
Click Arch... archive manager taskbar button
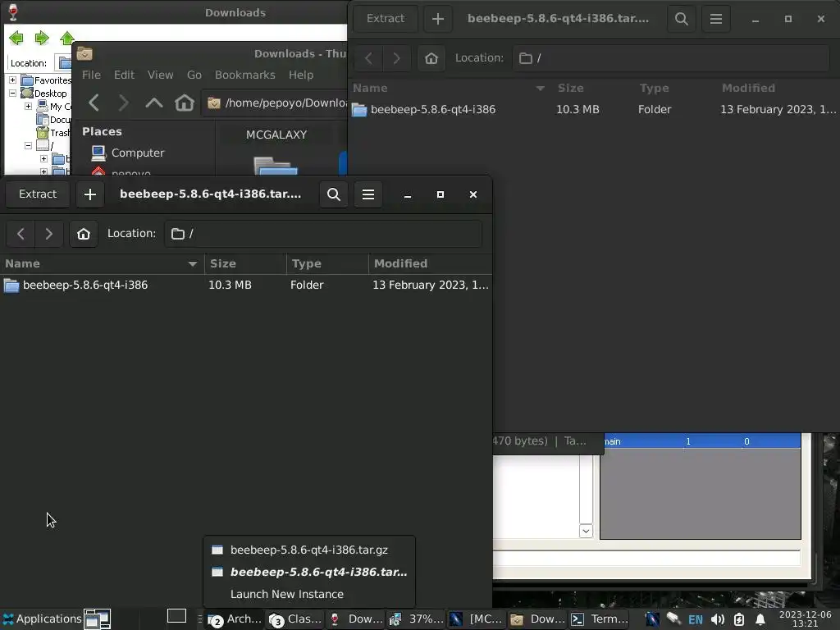[x=234, y=619]
